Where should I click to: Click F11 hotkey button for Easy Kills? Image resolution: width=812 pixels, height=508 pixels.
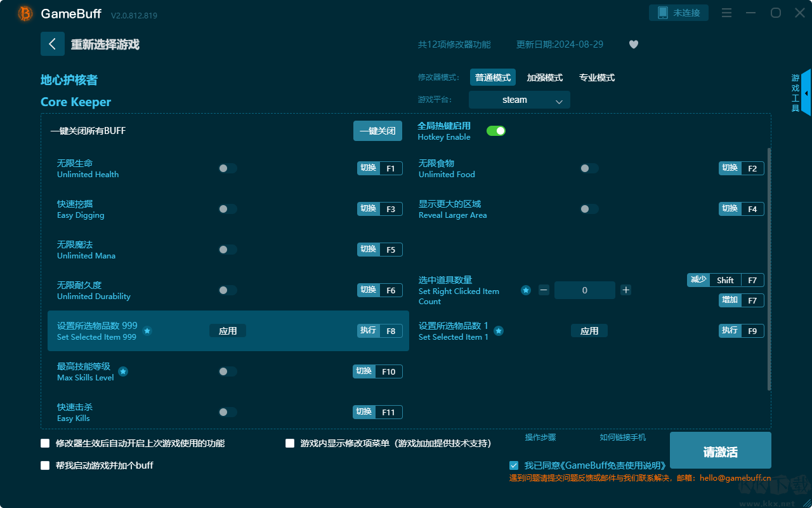click(x=377, y=412)
